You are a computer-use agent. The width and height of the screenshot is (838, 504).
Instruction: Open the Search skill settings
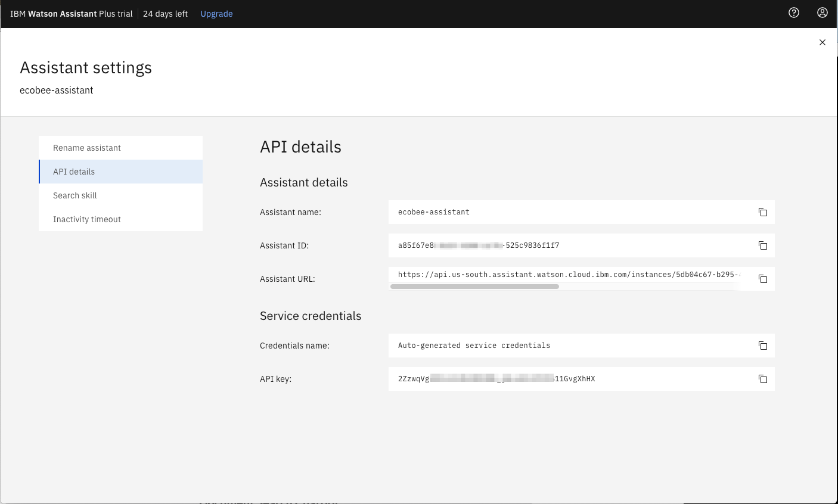coord(120,195)
